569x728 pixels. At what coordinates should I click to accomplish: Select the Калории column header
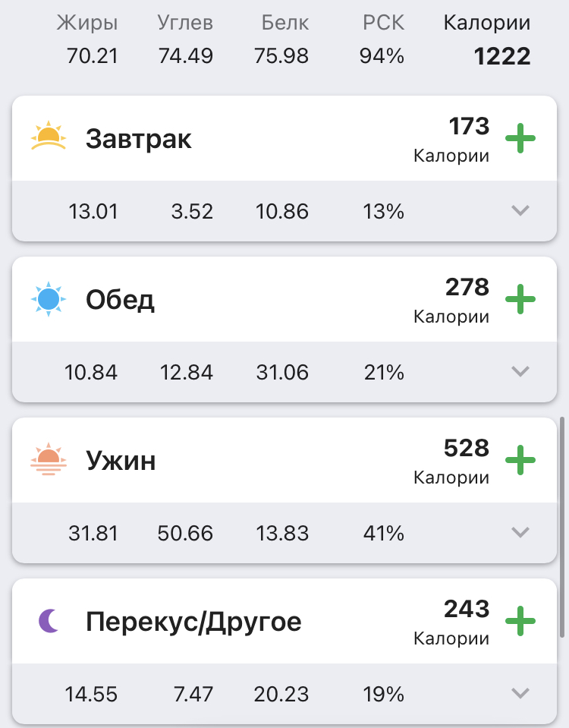click(x=486, y=23)
